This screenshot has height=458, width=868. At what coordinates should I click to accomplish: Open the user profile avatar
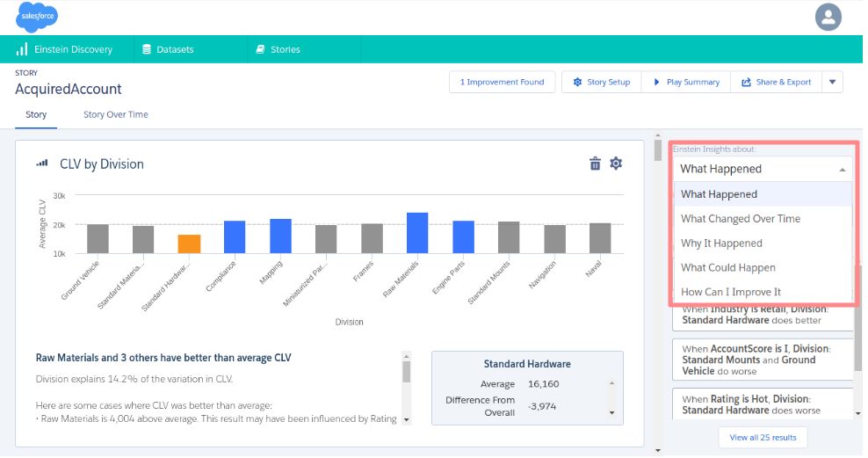click(828, 17)
